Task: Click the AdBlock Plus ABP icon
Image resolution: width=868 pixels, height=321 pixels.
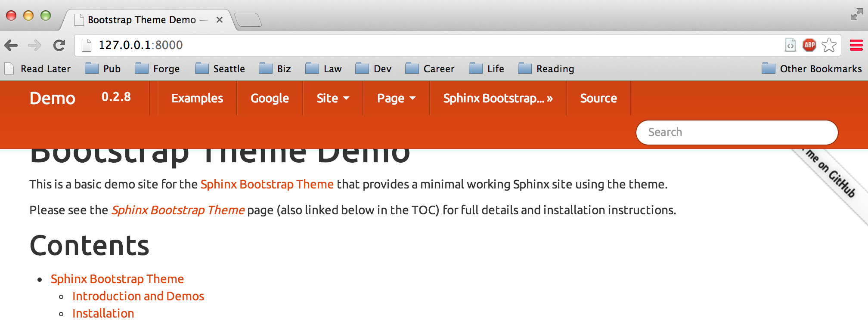Action: tap(809, 45)
